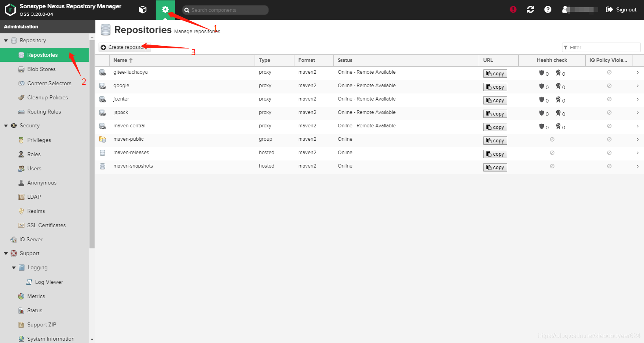
Task: Collapse the Support tree section
Action: (x=6, y=254)
